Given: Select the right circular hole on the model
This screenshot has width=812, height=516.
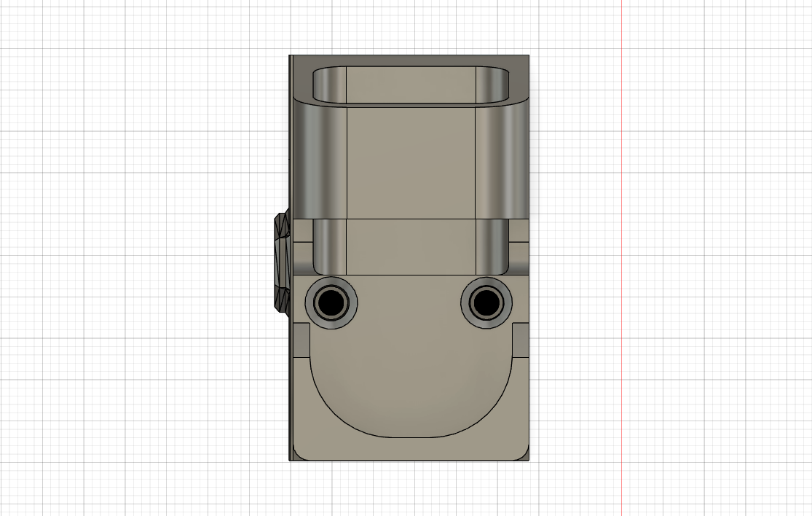Looking at the screenshot, I should (x=487, y=303).
